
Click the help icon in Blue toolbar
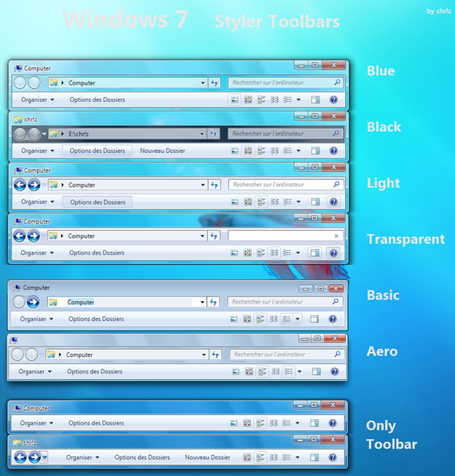pyautogui.click(x=333, y=100)
